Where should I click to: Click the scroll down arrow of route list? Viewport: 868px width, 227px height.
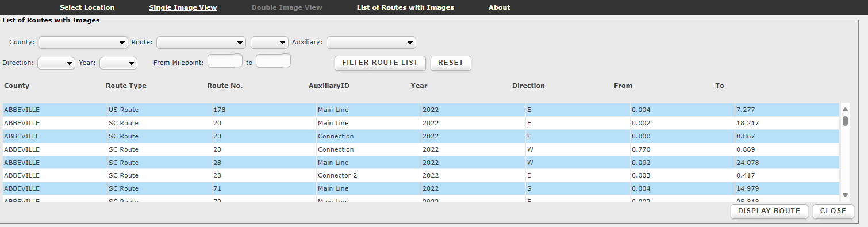pos(845,195)
